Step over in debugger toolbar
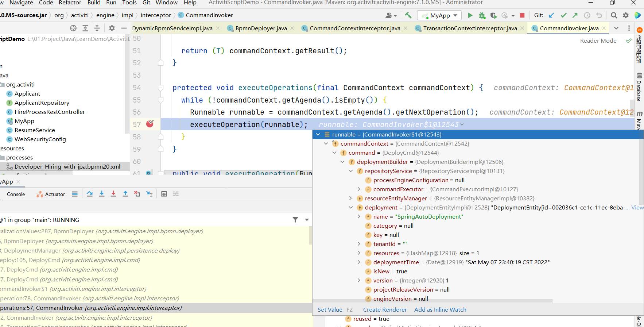Viewport: 644px width, 327px height. (90, 194)
